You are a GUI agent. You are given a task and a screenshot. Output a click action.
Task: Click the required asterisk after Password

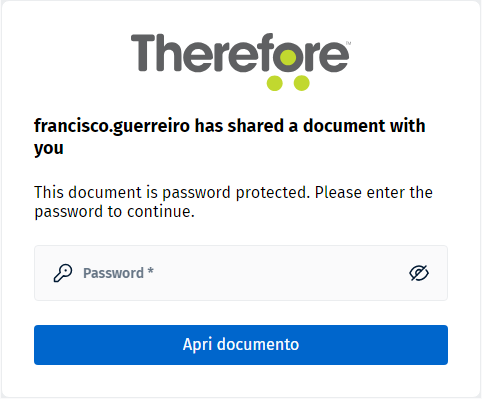150,271
